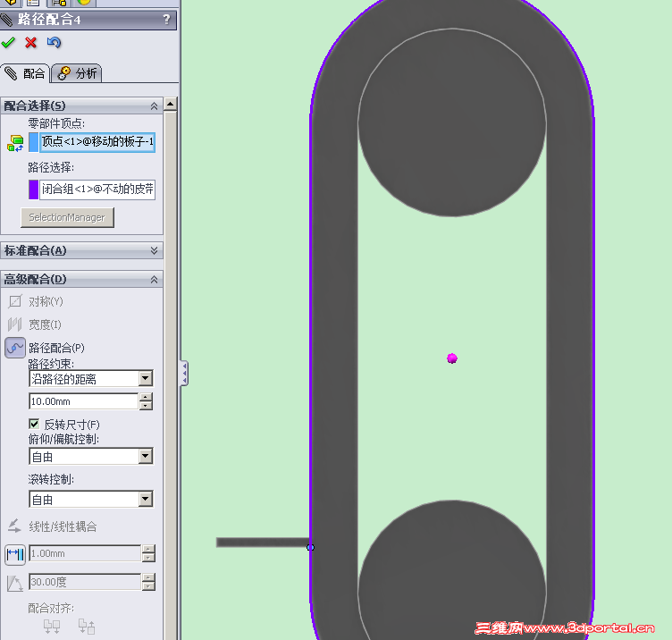Increase the 1.00mm value with up spinner
This screenshot has width=672, height=640.
coord(148,549)
